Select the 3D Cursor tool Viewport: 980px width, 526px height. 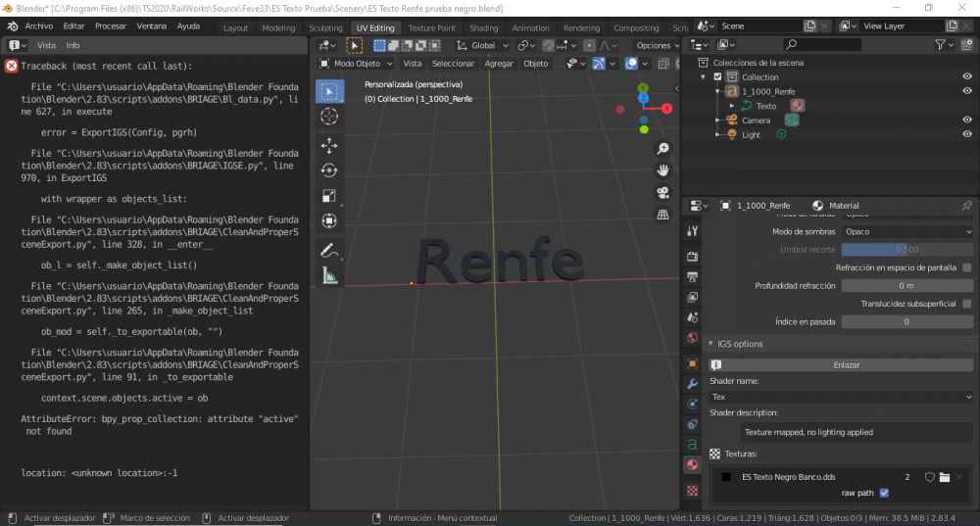point(329,117)
